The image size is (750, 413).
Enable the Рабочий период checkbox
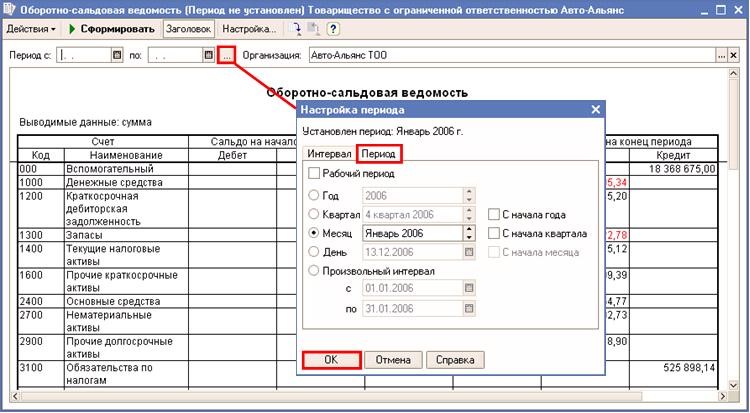pos(317,174)
